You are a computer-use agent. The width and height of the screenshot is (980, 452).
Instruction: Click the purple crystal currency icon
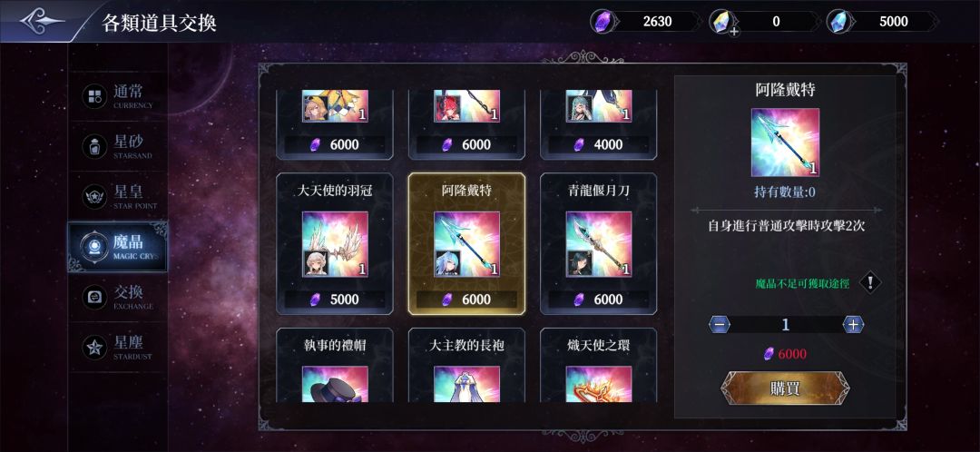coord(602,22)
